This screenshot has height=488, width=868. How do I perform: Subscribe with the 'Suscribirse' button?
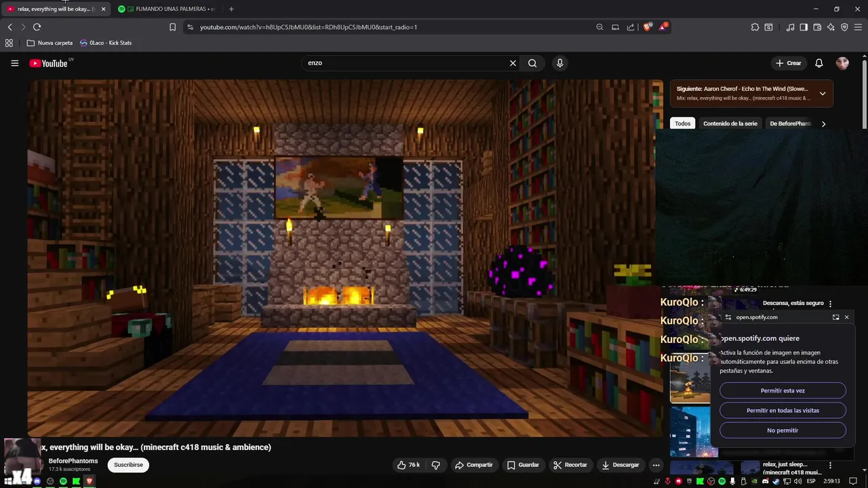pos(128,465)
